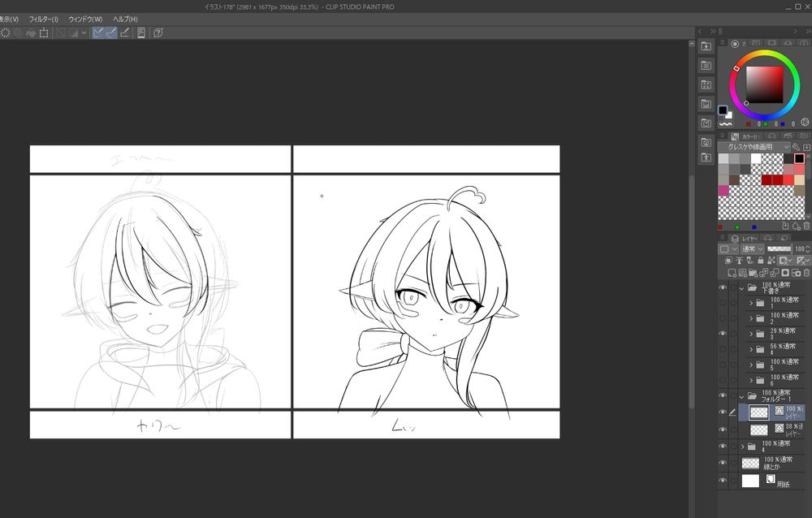This screenshot has height=518, width=812.
Task: Click the color set wrench settings icon
Action: [797, 147]
